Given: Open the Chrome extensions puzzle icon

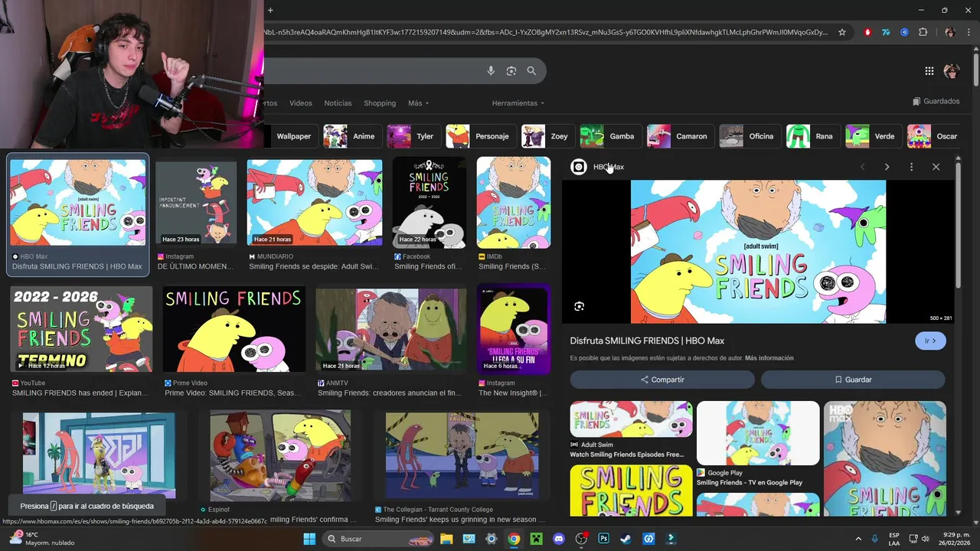Looking at the screenshot, I should [x=923, y=32].
